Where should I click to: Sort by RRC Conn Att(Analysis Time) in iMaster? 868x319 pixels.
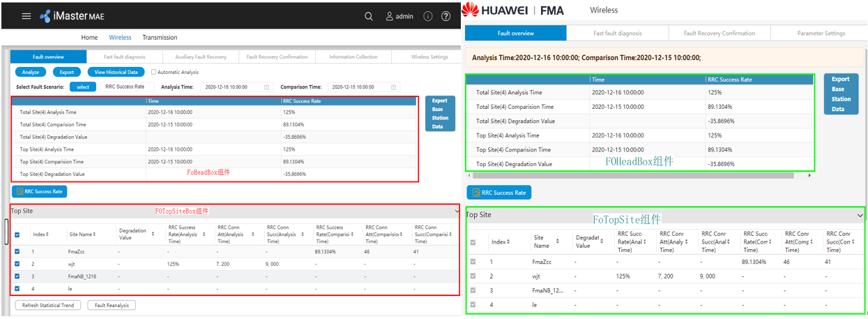(254, 235)
